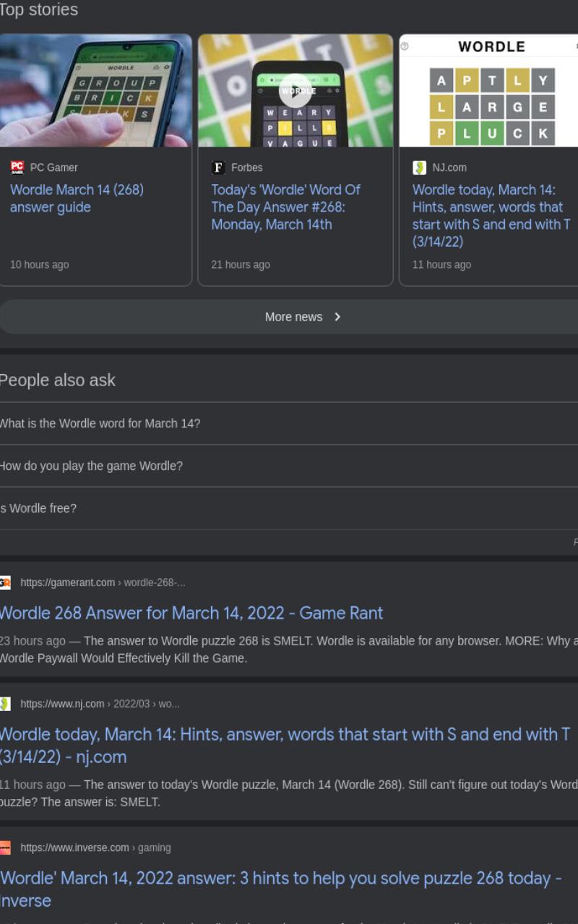Open the nj.com 'Wordle today, March 14: Hints' result title
The image size is (578, 924).
285,746
